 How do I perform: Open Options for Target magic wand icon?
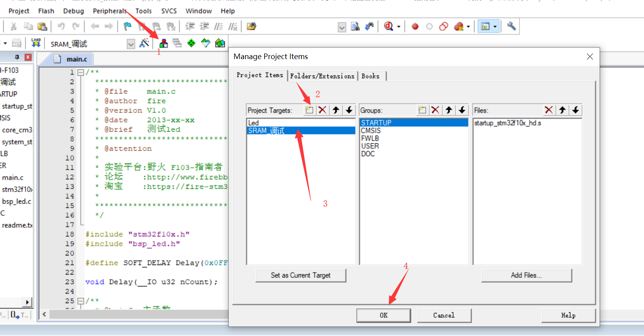[144, 43]
